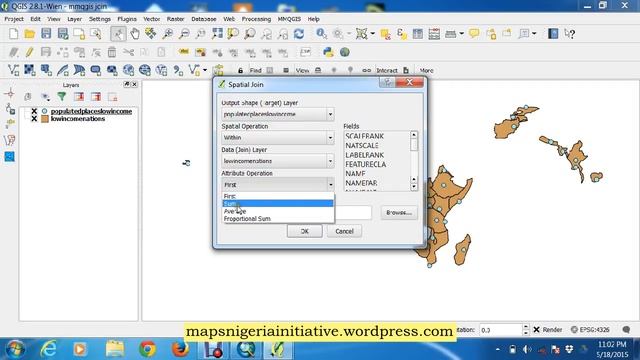640x360 pixels.
Task: Select SCALERANK in the Fields list
Action: pos(364,136)
